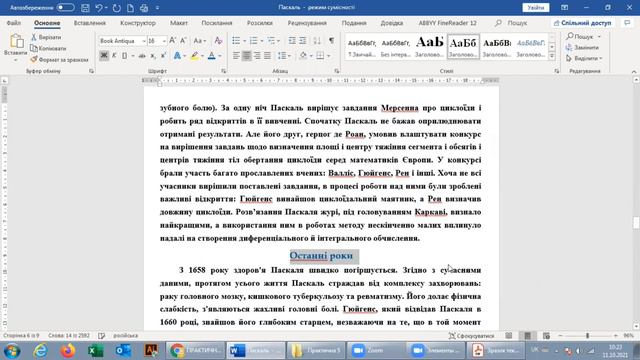
Task: Toggle bold formatting (Ж)
Action: [x=104, y=56]
